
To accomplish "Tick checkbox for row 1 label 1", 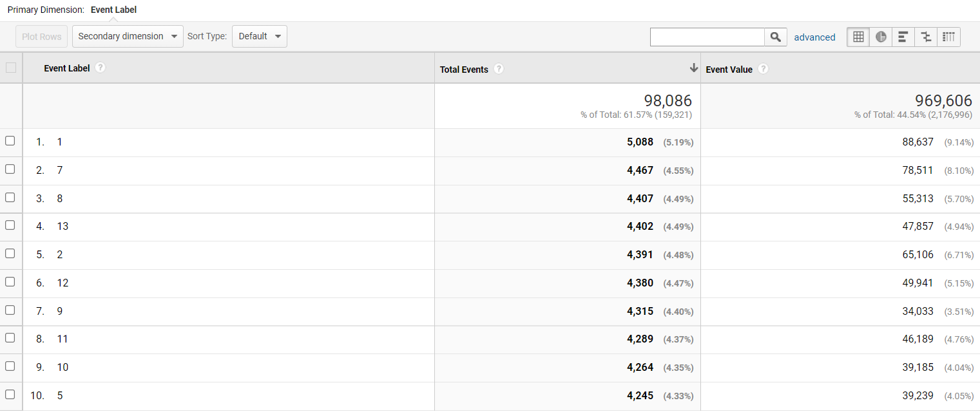I will click(x=10, y=141).
